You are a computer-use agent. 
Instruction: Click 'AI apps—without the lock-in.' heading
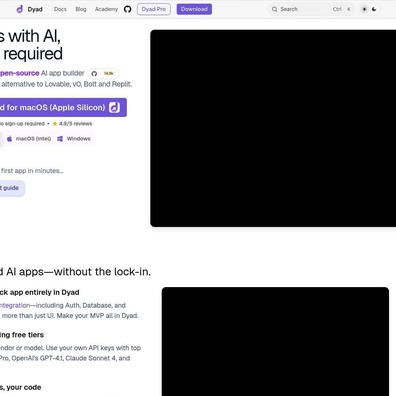(78, 272)
